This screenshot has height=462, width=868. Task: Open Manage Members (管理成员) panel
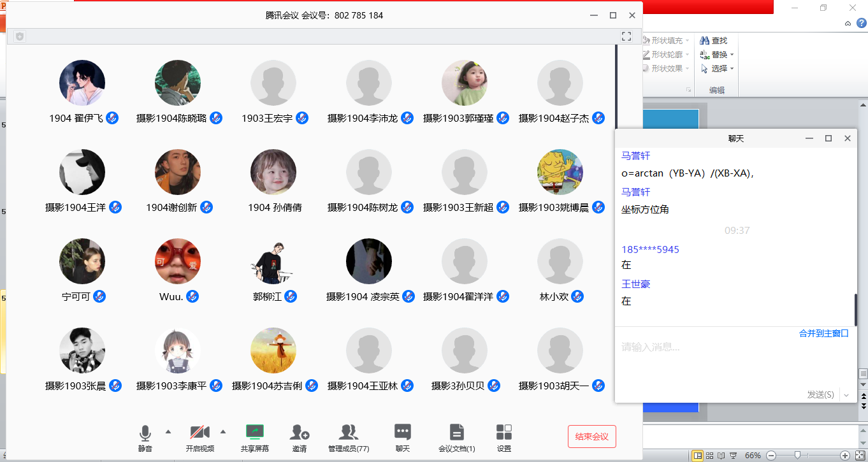tap(348, 433)
